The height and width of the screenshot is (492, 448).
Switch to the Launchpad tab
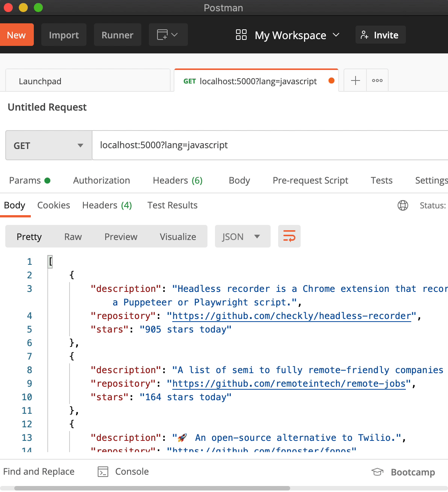pyautogui.click(x=88, y=80)
